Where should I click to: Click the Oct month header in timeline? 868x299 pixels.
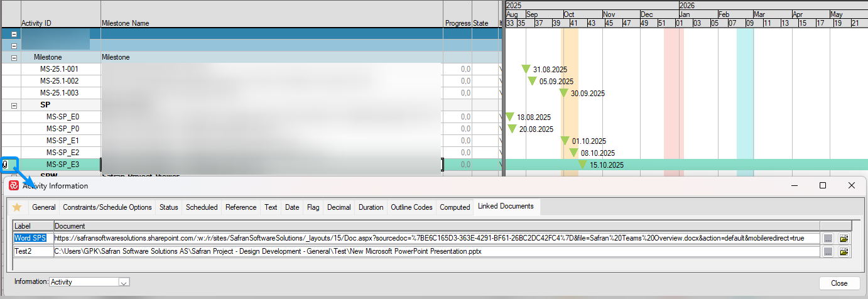[x=583, y=14]
